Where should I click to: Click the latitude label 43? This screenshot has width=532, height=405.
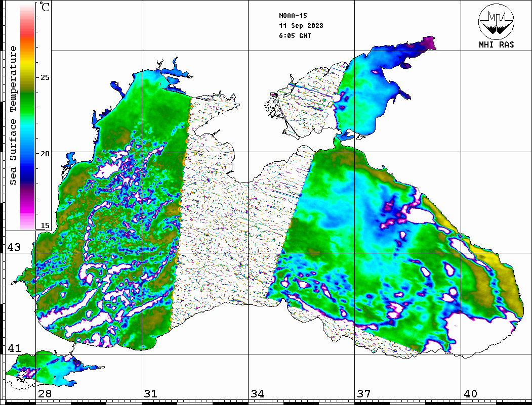[14, 247]
